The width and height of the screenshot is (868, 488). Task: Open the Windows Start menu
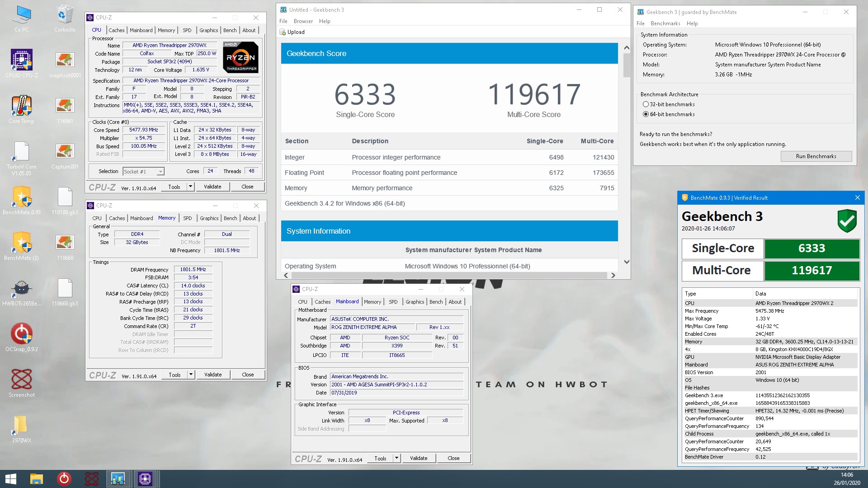tap(11, 479)
